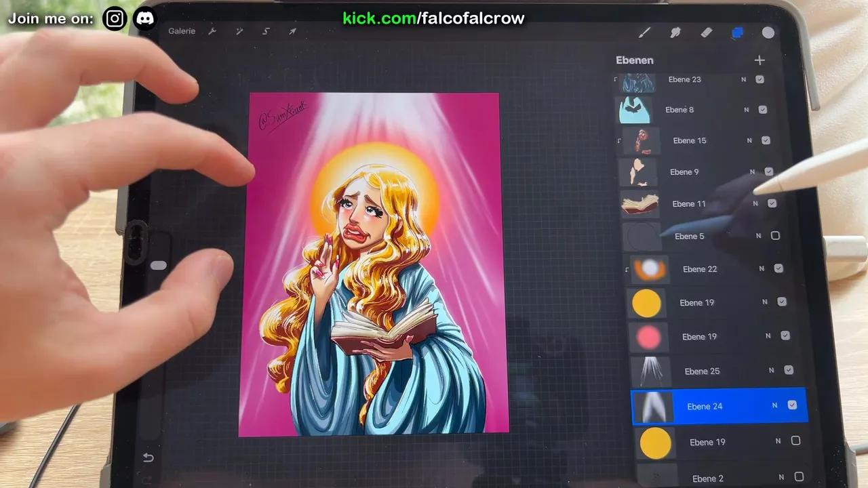Viewport: 868px width, 488px height.
Task: Select layer Ebene 2
Action: (x=722, y=477)
